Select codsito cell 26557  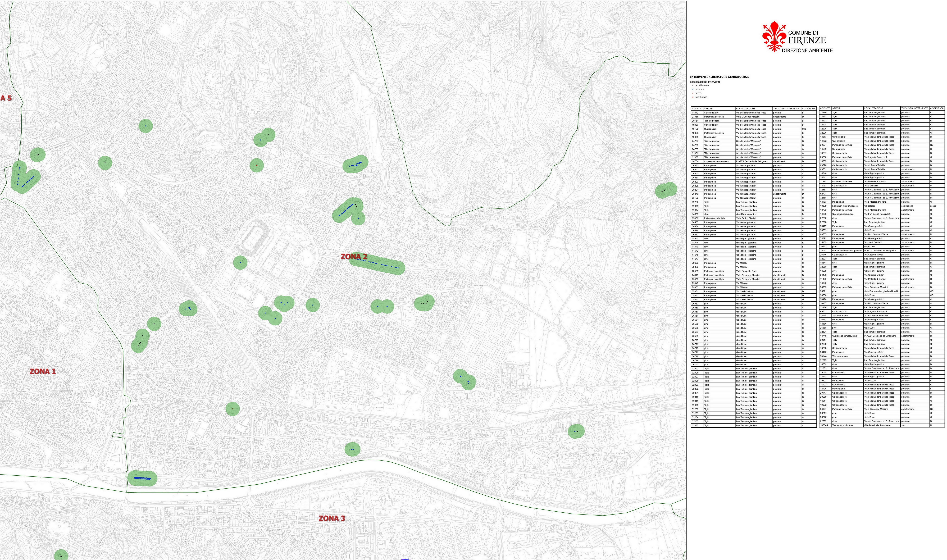[x=697, y=304]
